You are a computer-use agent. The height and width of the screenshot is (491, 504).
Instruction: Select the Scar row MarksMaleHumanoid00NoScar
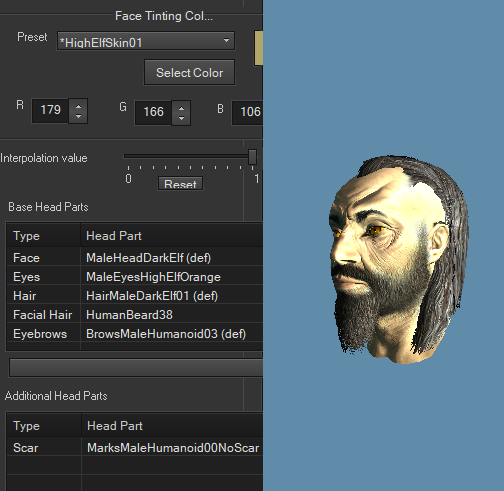(x=135, y=448)
